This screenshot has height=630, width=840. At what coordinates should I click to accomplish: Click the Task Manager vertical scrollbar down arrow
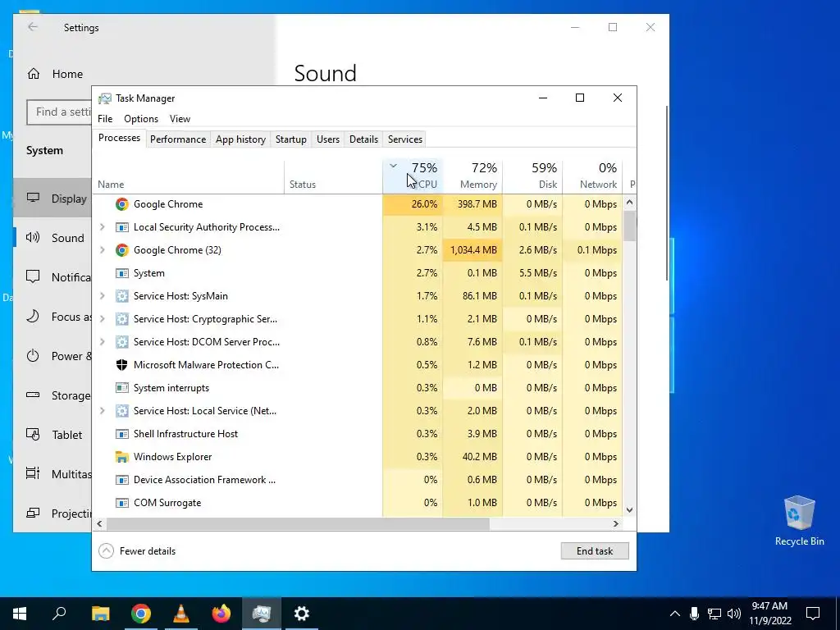click(630, 510)
